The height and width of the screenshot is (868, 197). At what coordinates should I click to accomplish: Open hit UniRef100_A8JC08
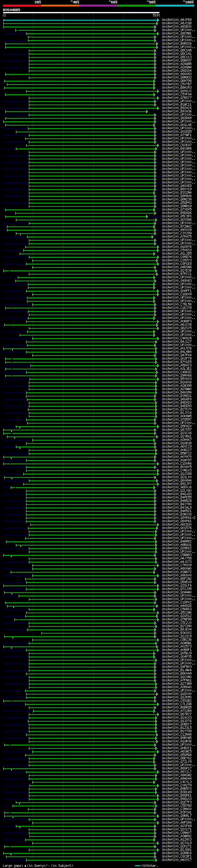coord(177,23)
